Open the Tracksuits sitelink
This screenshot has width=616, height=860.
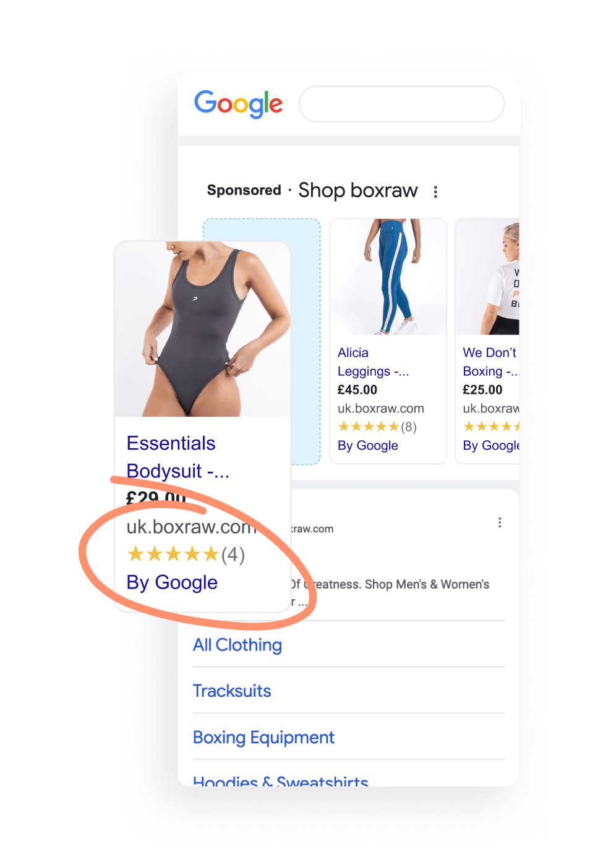click(232, 691)
